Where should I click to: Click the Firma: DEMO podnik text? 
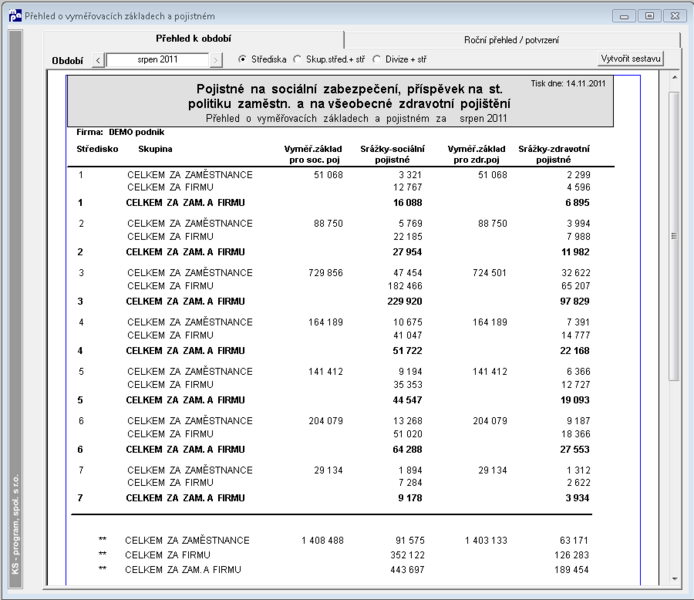pos(120,132)
